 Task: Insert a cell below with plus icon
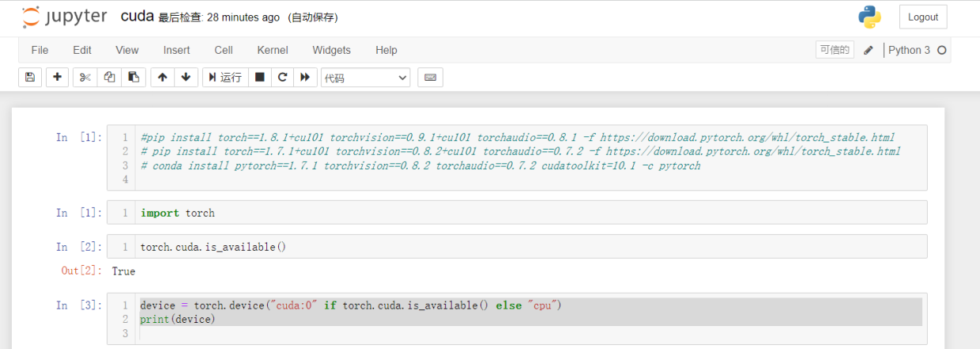coord(57,78)
